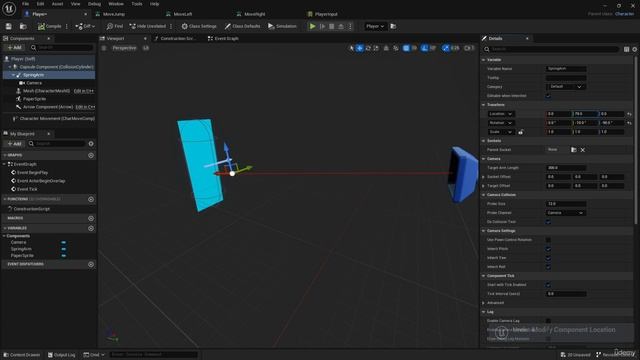Select the Capsule Component in component tree
Viewport: 640px width, 360px height.
point(56,67)
